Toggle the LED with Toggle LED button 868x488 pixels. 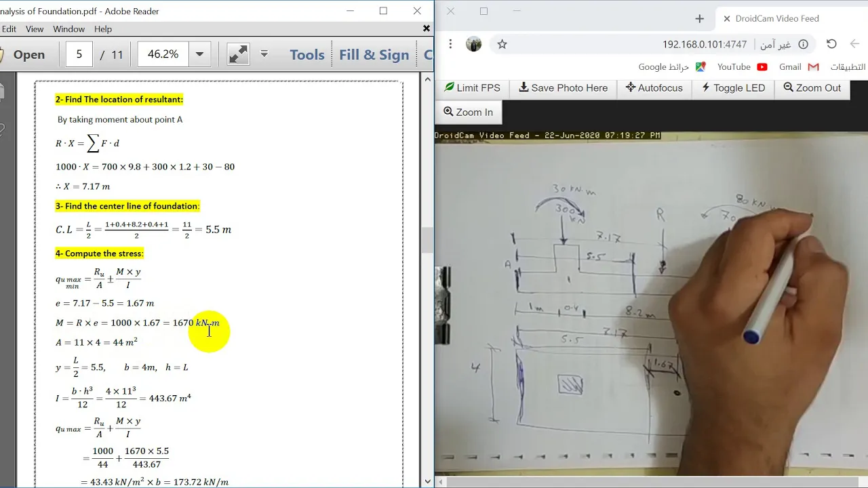click(732, 87)
